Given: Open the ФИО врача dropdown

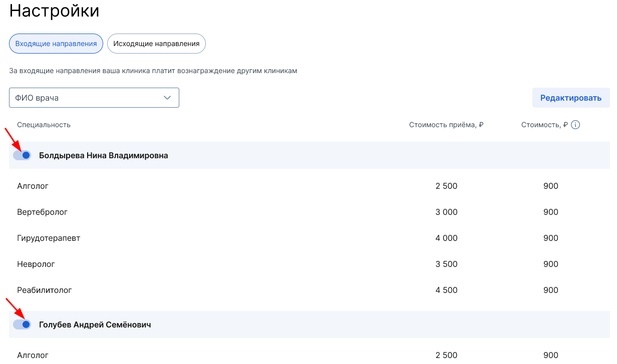Looking at the screenshot, I should 94,98.
